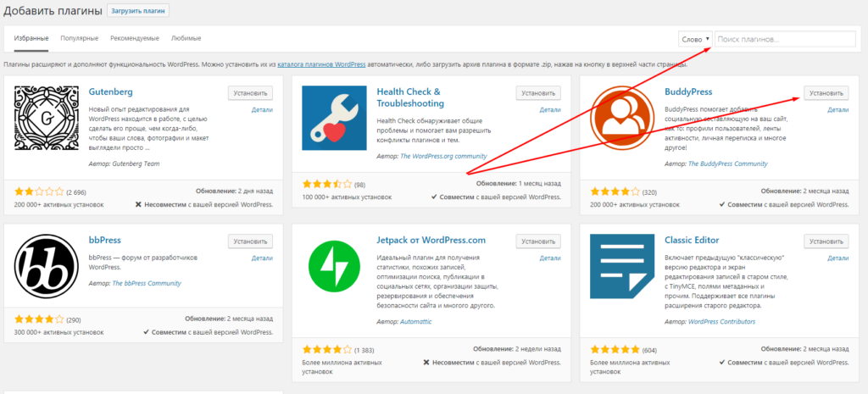Switch to the Популярные tab

80,38
